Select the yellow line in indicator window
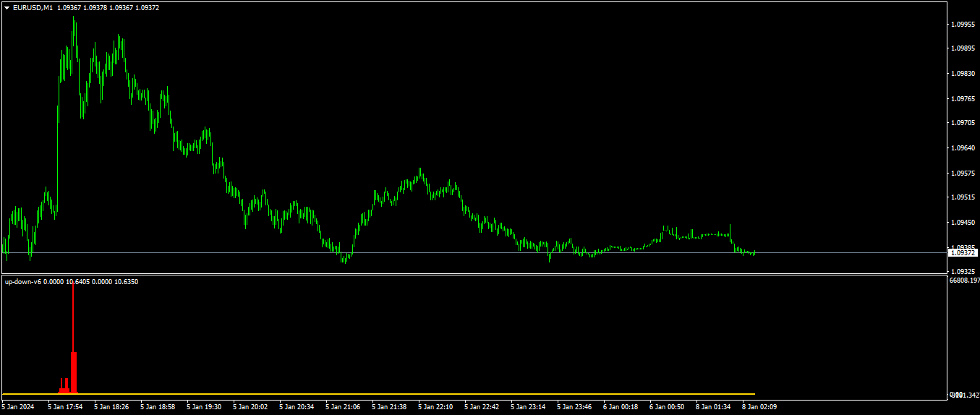Screen dimensions: 980x415 (378, 394)
